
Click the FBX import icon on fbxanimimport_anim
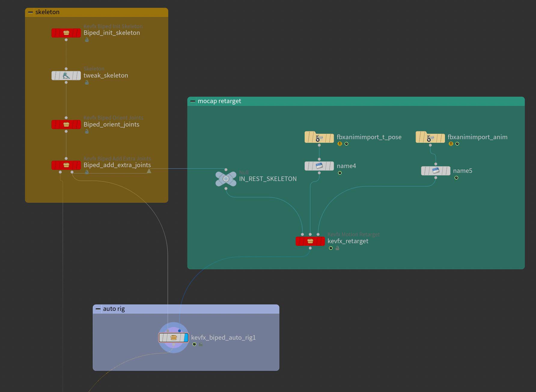tap(430, 137)
